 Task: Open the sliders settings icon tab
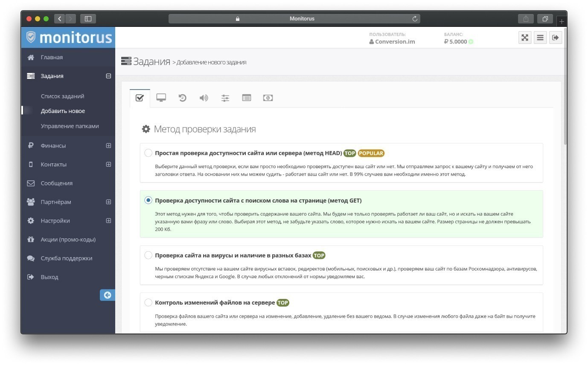(225, 98)
